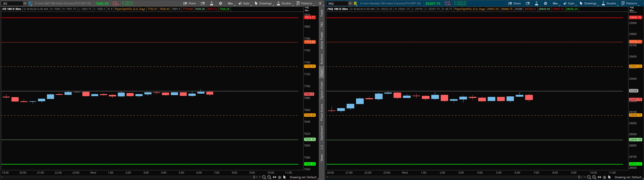The width and height of the screenshot is (644, 180).
Task: Select the pointer cursor on /ES chart
Action: [x=285, y=177]
